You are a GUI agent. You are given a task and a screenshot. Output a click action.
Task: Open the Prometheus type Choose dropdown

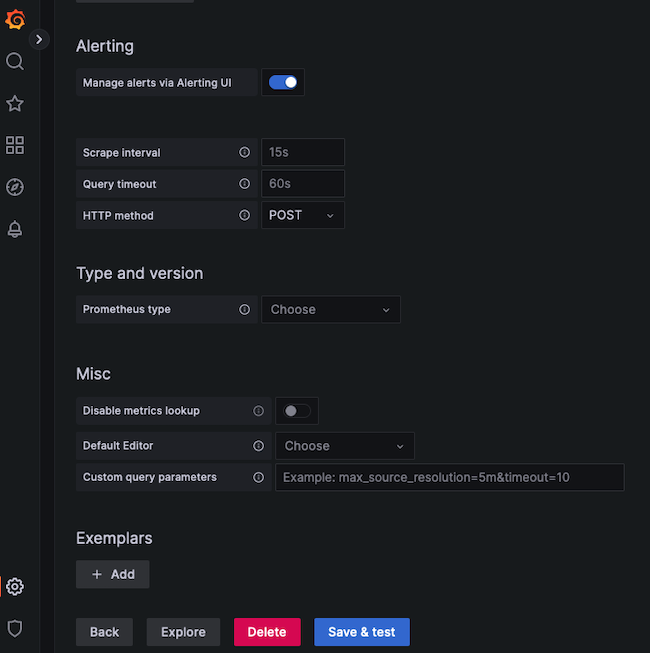(x=330, y=310)
